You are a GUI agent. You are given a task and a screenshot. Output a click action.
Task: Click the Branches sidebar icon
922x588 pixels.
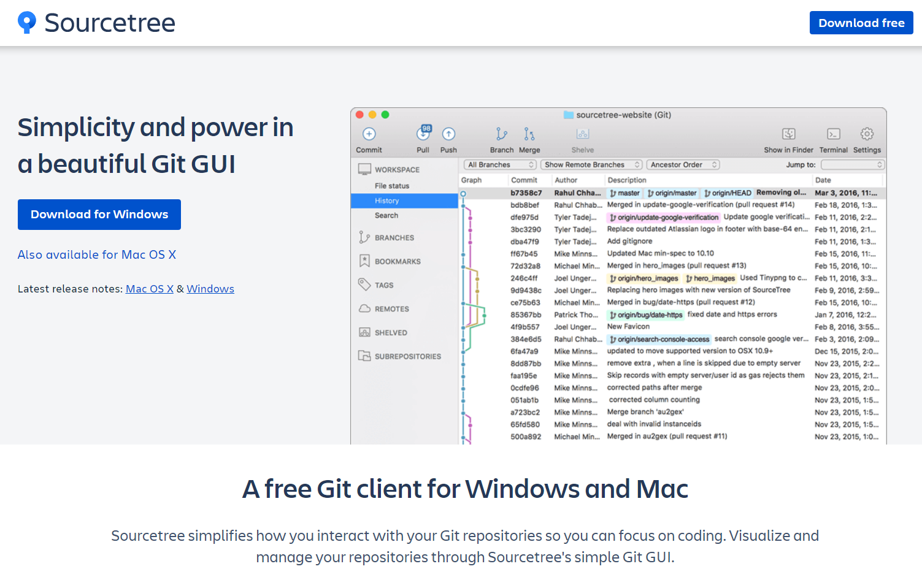coord(364,237)
